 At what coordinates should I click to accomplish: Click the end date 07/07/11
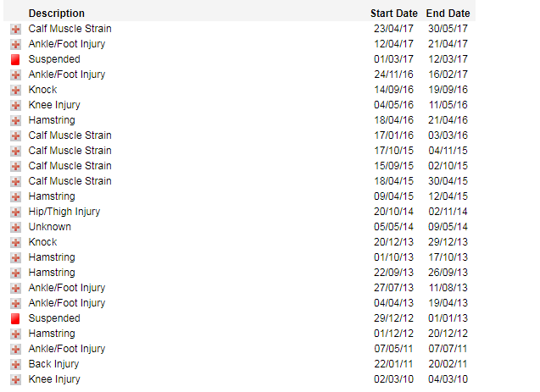coord(448,349)
